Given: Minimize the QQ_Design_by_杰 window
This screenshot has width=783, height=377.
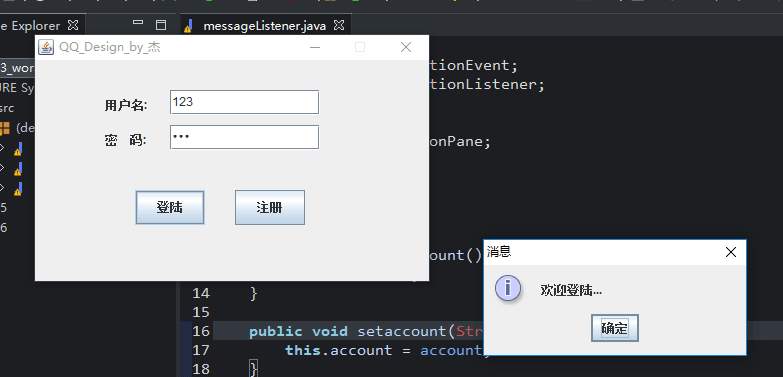Looking at the screenshot, I should pyautogui.click(x=315, y=47).
